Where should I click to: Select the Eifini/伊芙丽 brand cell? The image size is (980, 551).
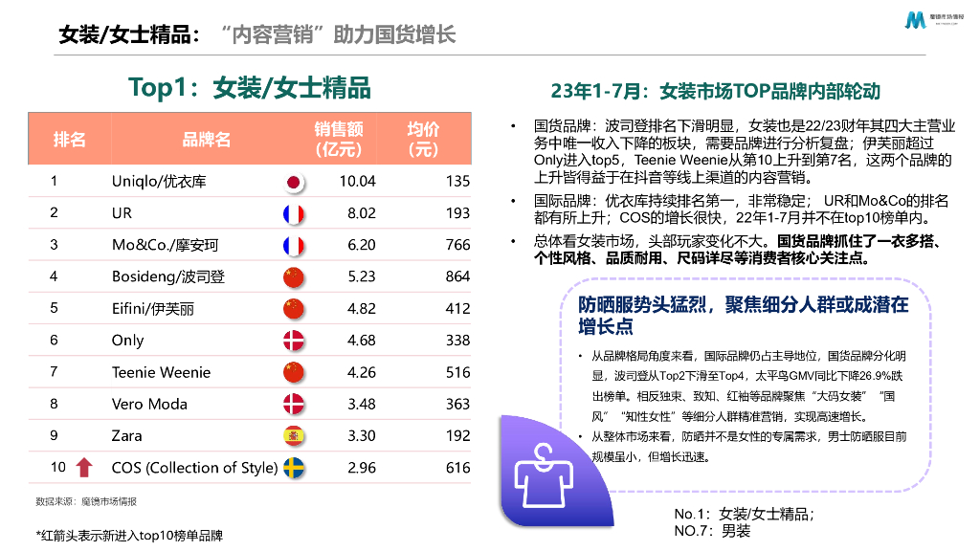152,309
